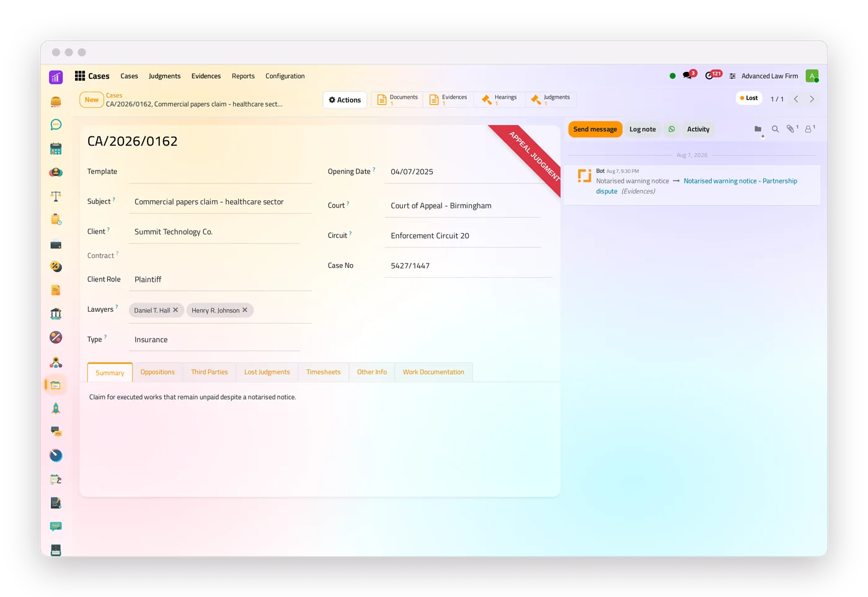Open the Client field dropdown
This screenshot has height=597, width=868.
click(215, 232)
